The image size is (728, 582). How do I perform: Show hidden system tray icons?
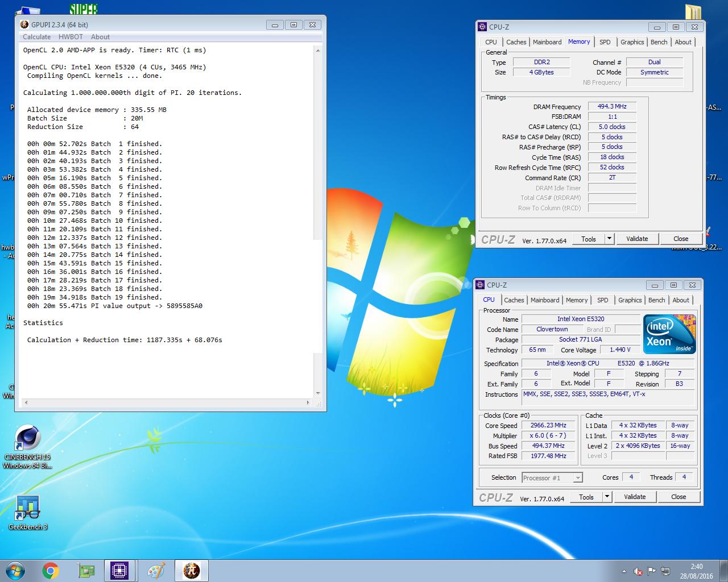coord(625,571)
